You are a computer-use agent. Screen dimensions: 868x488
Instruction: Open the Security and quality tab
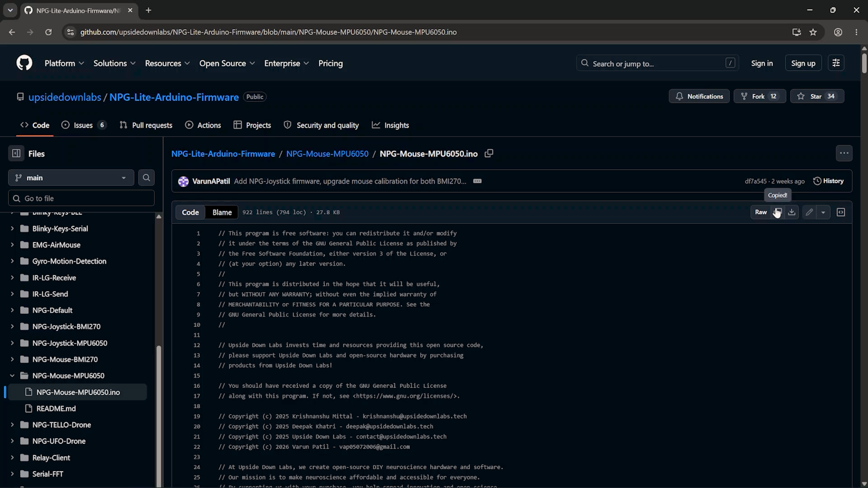tap(321, 125)
